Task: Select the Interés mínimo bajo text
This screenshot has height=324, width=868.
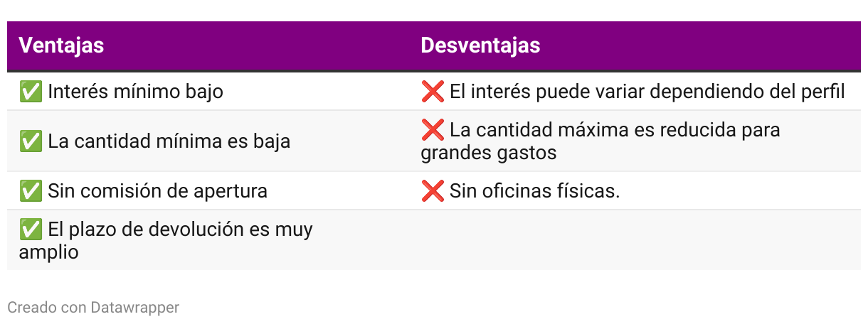Action: [x=135, y=92]
